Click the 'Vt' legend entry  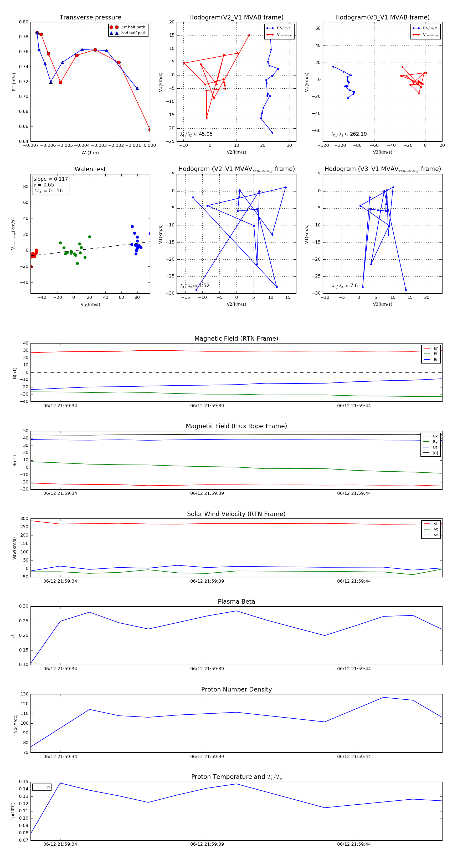click(431, 529)
